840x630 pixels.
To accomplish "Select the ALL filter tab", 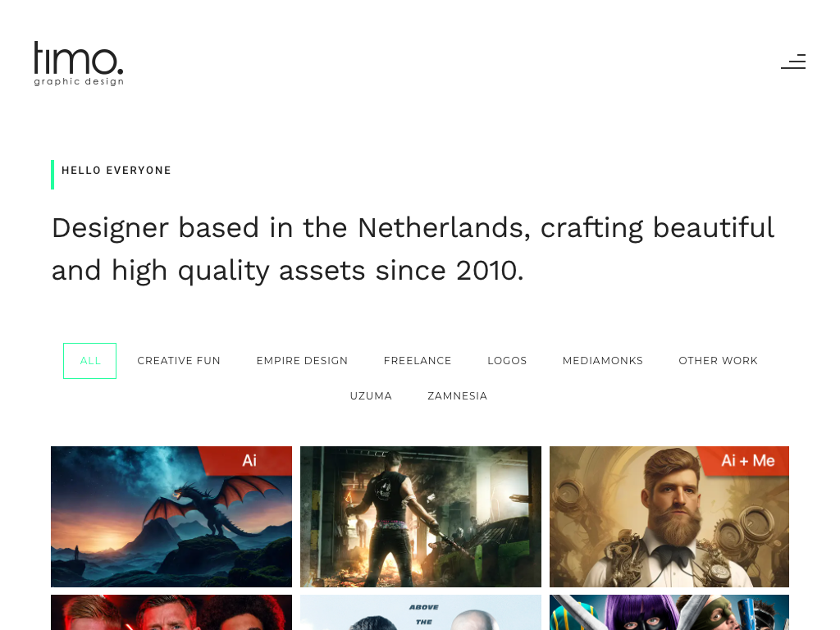I will click(x=90, y=361).
